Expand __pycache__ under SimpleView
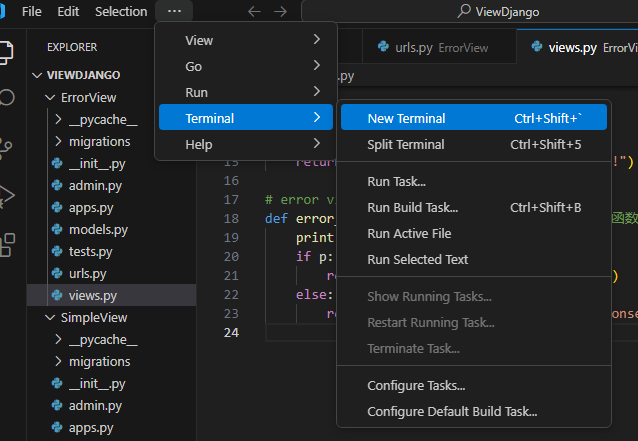 tap(58, 340)
